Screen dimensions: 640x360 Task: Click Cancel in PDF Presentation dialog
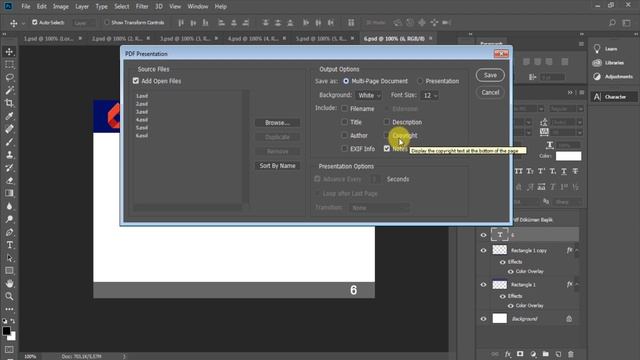(490, 92)
